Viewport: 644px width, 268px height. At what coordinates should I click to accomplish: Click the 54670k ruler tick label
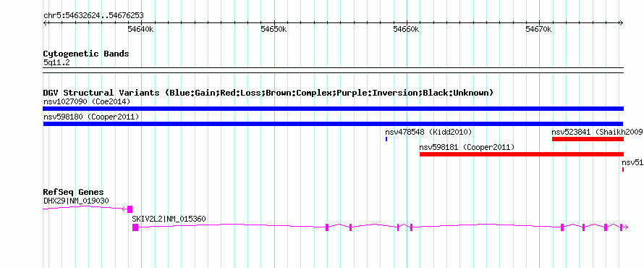pos(539,29)
